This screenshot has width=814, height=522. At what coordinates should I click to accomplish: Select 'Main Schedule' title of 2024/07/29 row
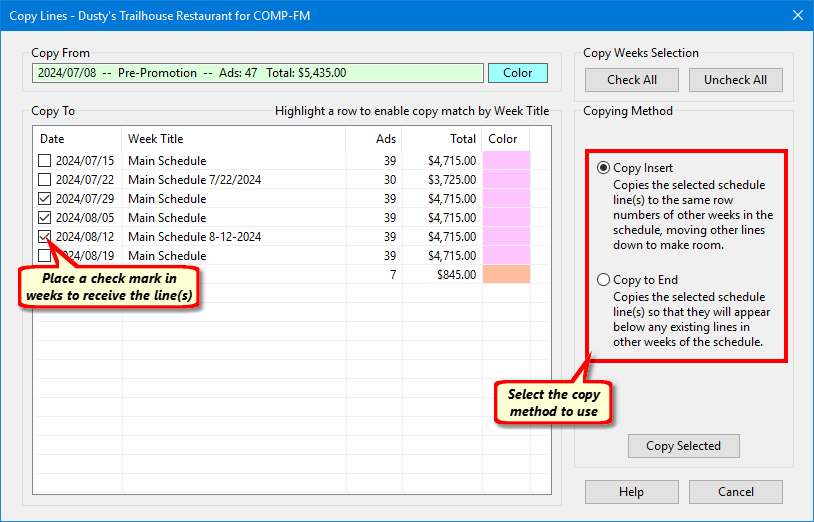point(167,199)
